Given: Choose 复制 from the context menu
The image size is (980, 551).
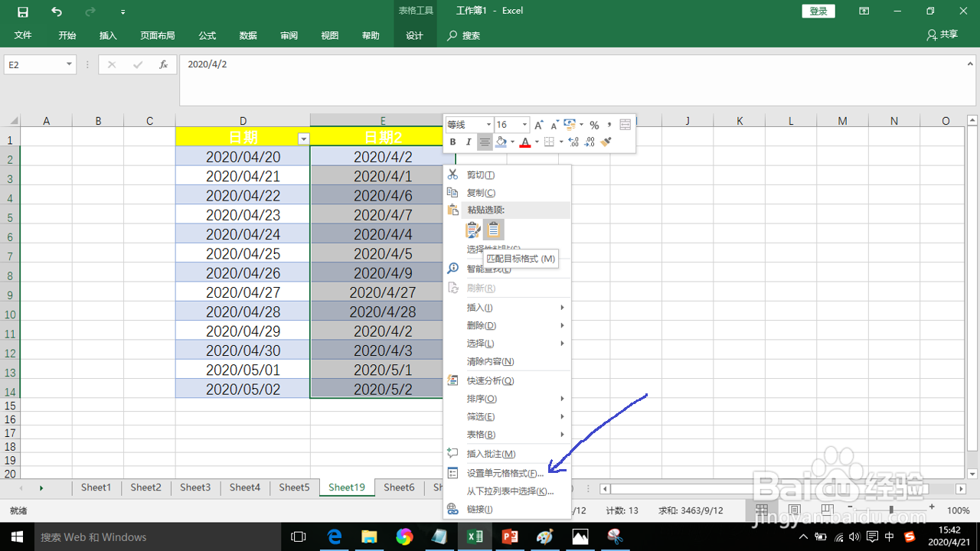Looking at the screenshot, I should pos(507,193).
